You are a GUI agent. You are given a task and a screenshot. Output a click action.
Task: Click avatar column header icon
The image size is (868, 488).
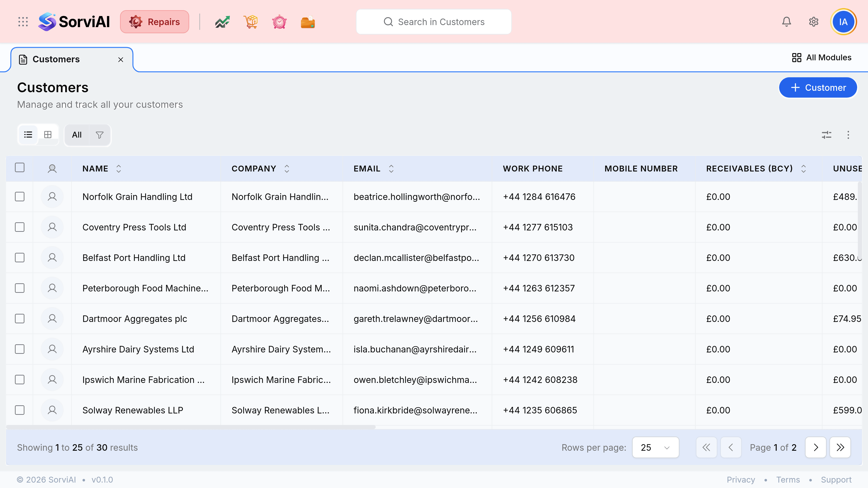pyautogui.click(x=52, y=169)
